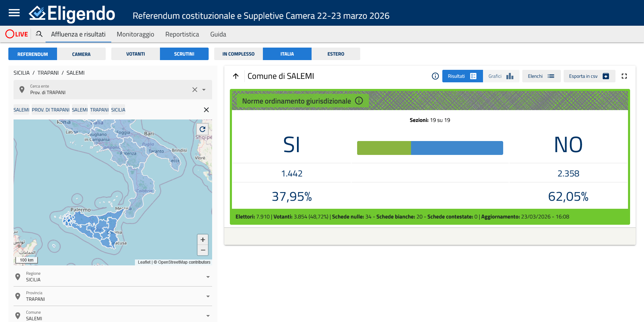Clear the Cerca ente search field

click(195, 90)
